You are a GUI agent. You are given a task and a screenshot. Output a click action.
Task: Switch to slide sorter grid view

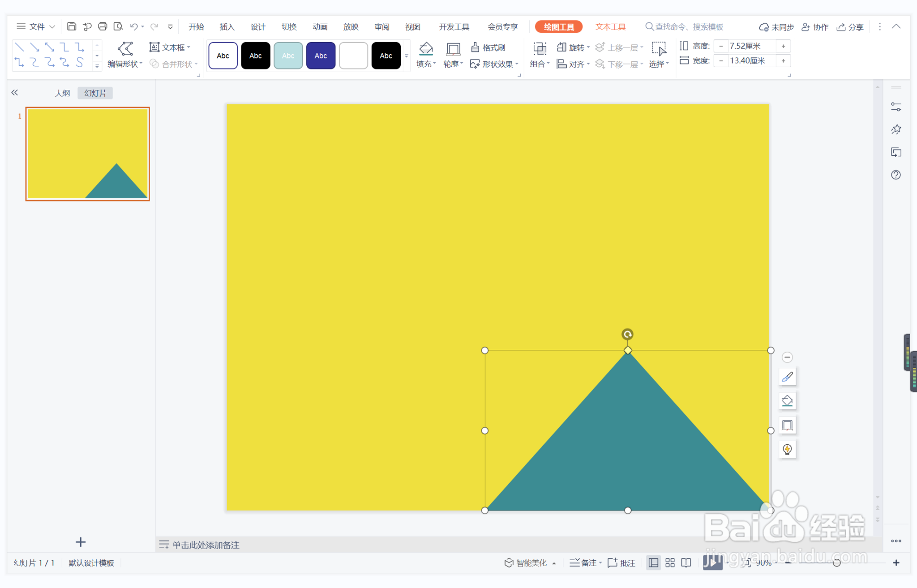coord(670,563)
